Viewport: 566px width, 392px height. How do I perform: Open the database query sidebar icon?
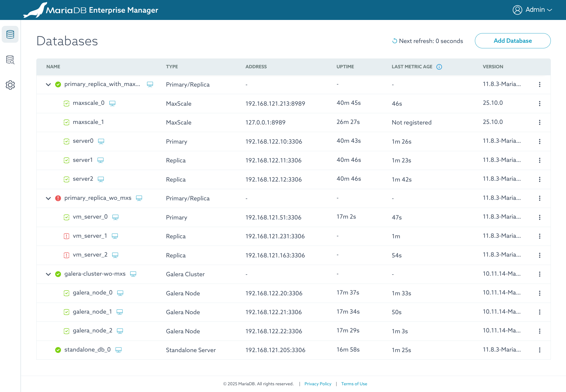(10, 60)
